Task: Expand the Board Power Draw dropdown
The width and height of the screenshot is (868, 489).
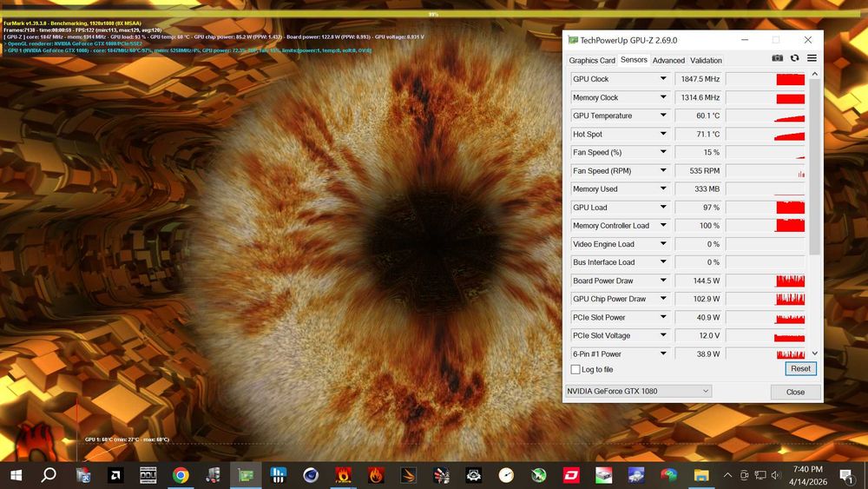Action: pos(663,281)
